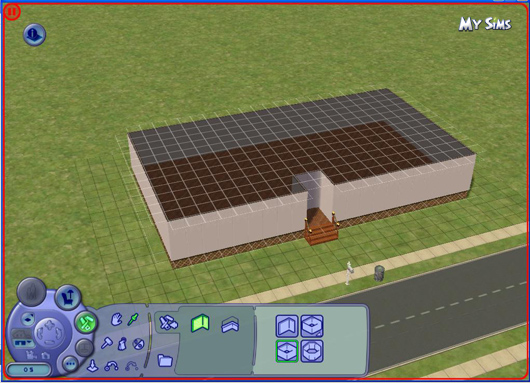Viewport: 530px width, 383px height.
Task: Select the diagonal room tool
Action: click(312, 326)
